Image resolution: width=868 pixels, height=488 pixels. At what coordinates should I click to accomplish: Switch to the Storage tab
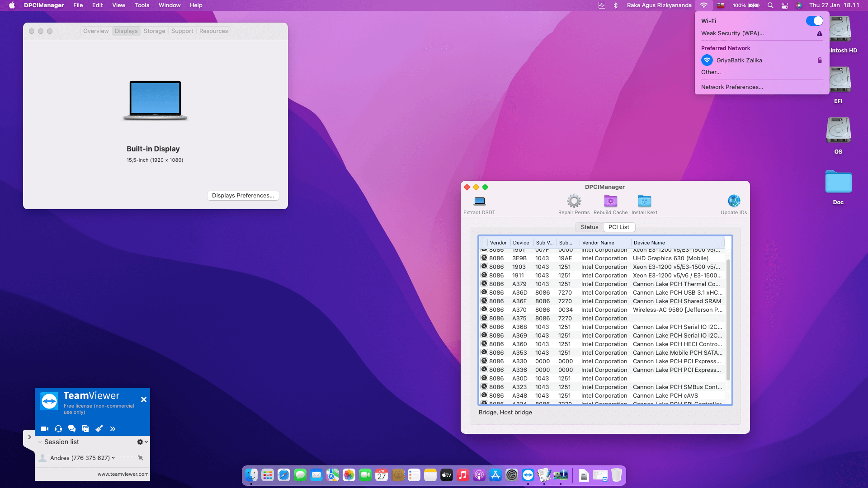[154, 31]
